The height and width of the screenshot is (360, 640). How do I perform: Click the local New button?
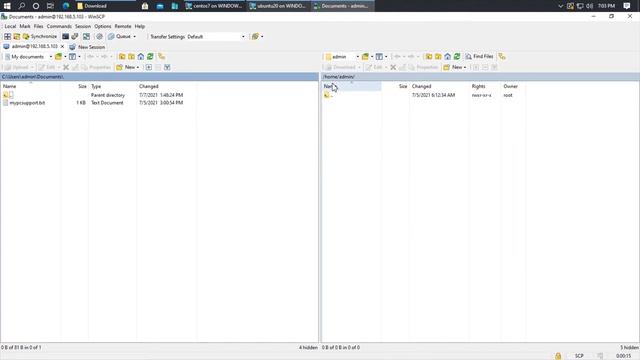[126, 67]
